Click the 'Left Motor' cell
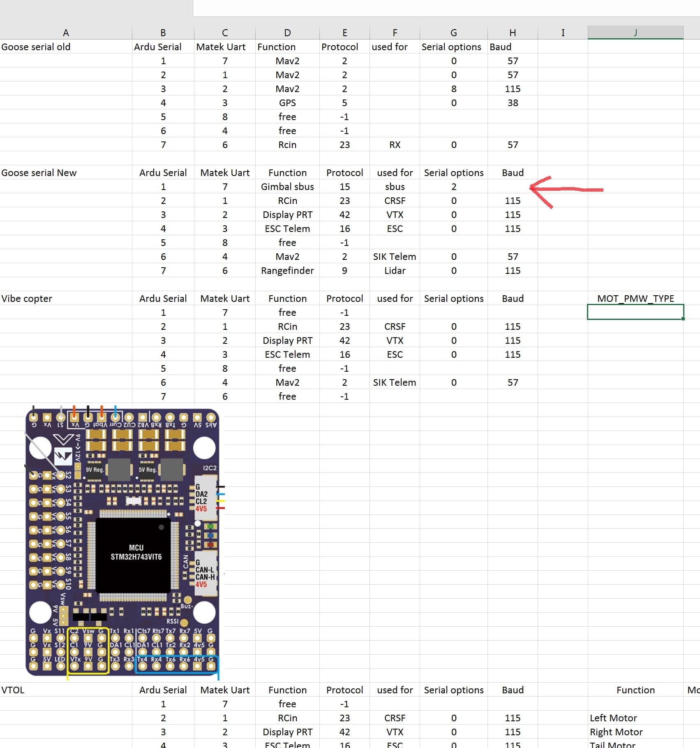Viewport: 700px width, 748px height. point(613,718)
